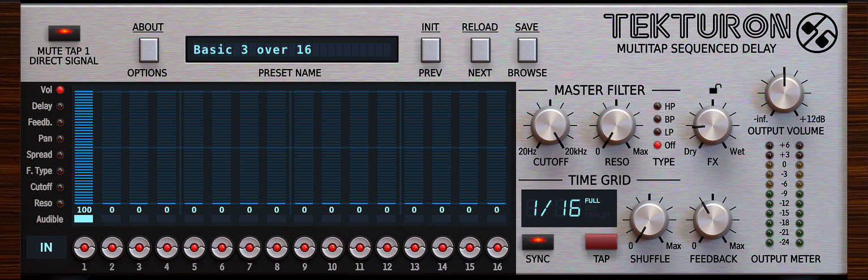Viewport: 868px width, 280px height.
Task: Toggle tap button 7
Action: coord(250,248)
